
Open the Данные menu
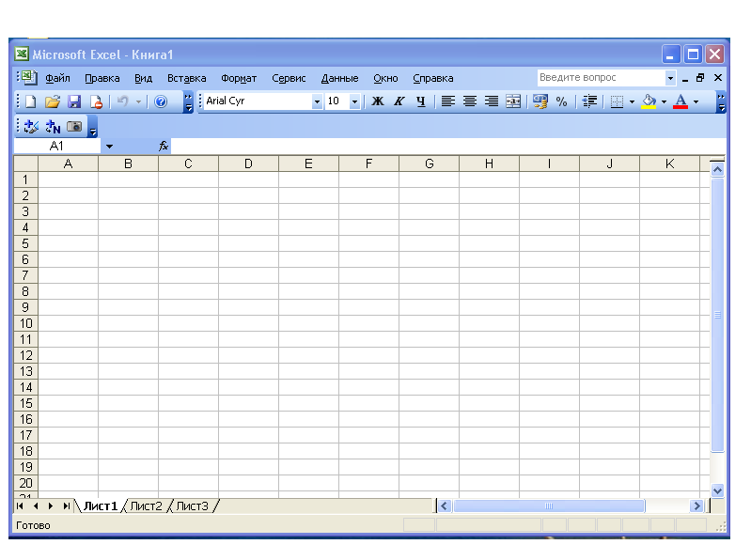pyautogui.click(x=339, y=78)
